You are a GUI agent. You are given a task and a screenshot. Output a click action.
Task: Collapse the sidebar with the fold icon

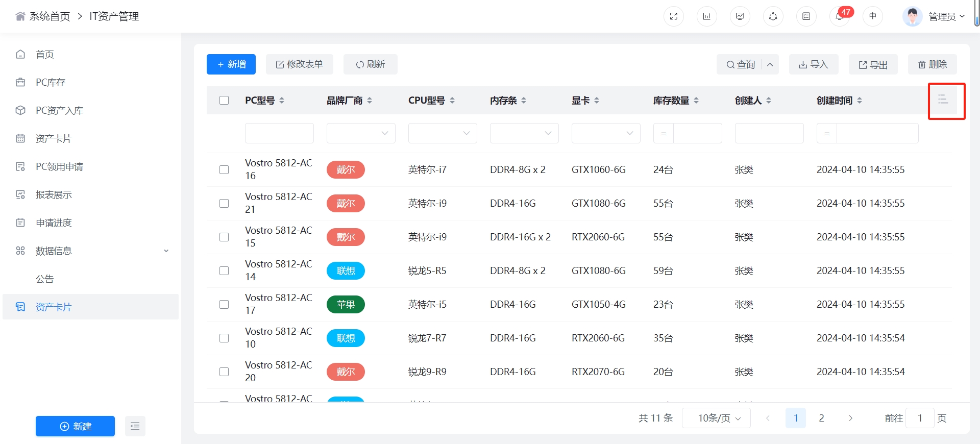135,426
